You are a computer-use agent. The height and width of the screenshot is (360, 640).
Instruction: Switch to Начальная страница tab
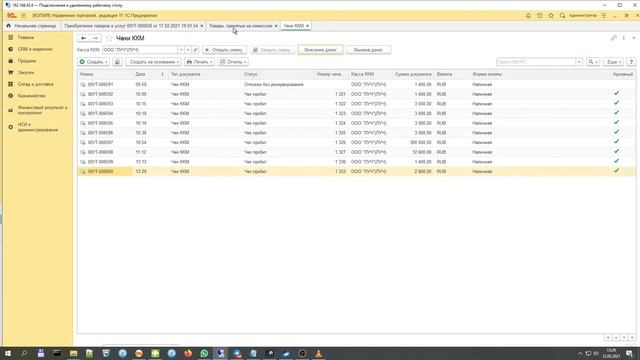pyautogui.click(x=32, y=26)
